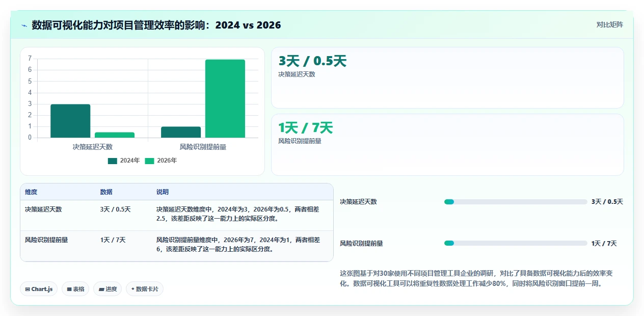The width and height of the screenshot is (644, 316).
Task: Click the 2024 bar for 风险识别提前量
Action: coord(181,132)
